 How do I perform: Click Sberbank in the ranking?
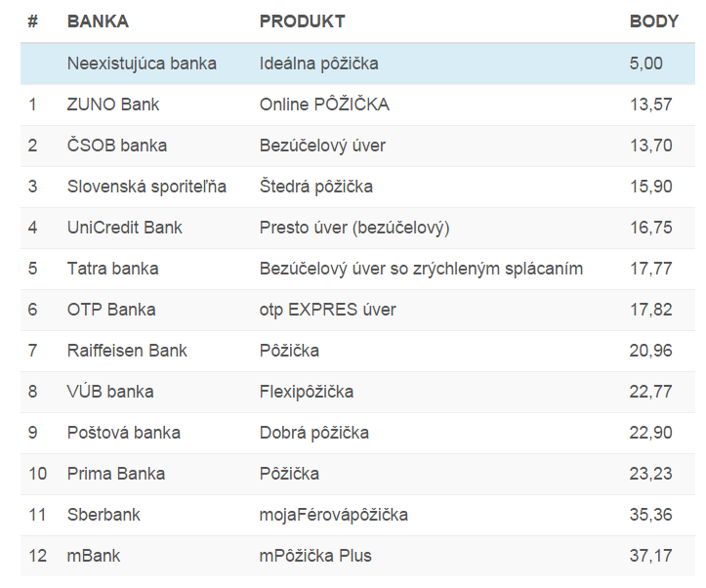[104, 515]
